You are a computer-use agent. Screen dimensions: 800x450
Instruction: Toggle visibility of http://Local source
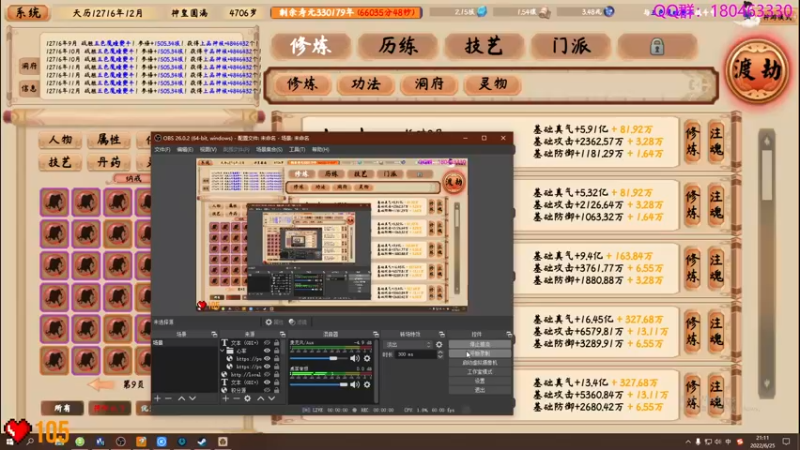267,374
